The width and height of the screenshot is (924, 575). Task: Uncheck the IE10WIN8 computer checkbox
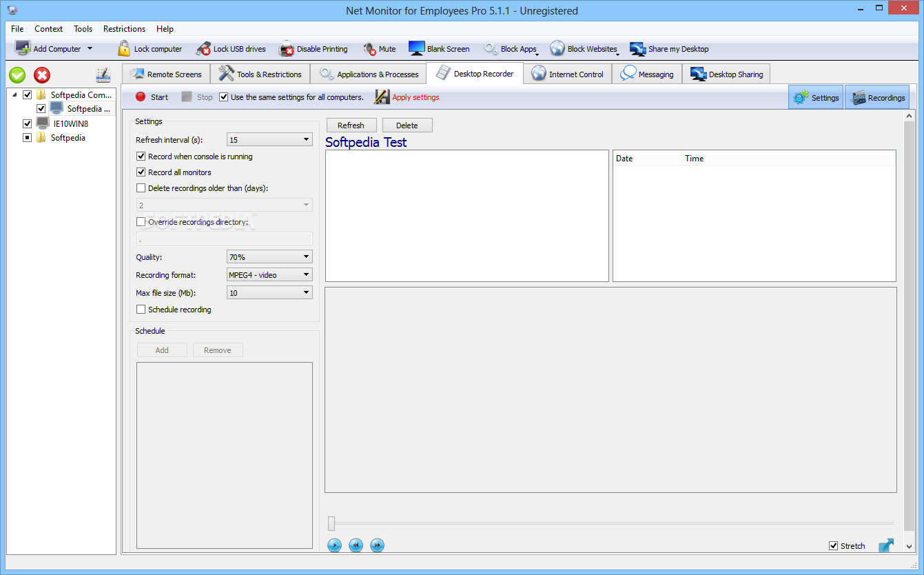pyautogui.click(x=28, y=123)
